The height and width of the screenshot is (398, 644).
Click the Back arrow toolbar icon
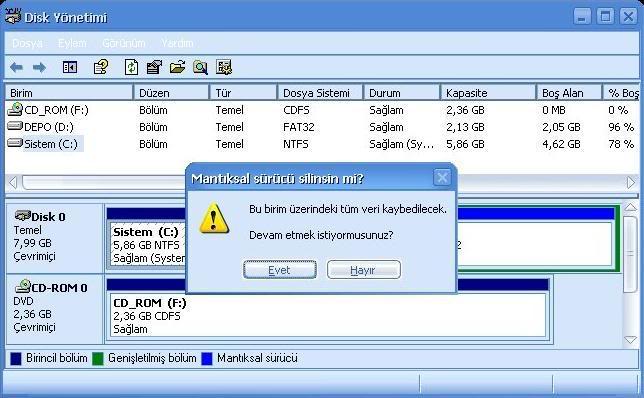click(16, 67)
